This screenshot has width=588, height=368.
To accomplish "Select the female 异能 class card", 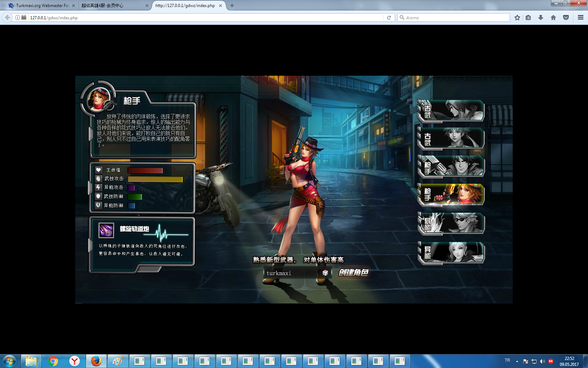I will point(451,252).
